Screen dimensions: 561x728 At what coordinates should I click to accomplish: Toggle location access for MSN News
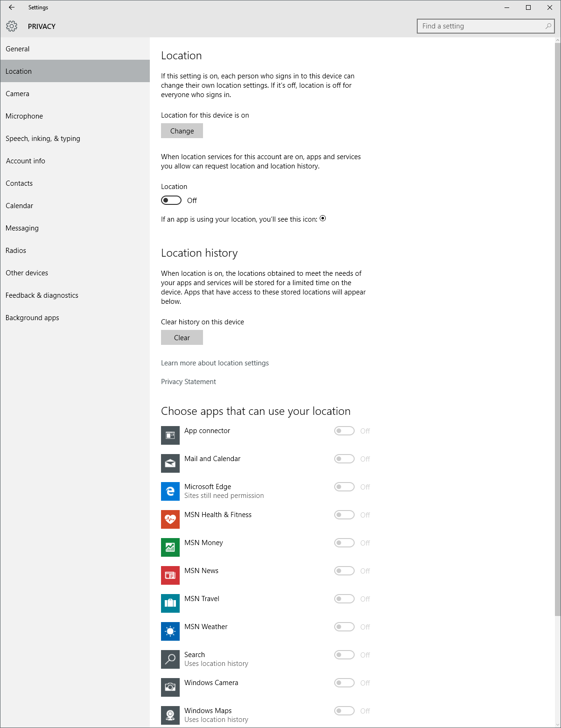point(344,571)
